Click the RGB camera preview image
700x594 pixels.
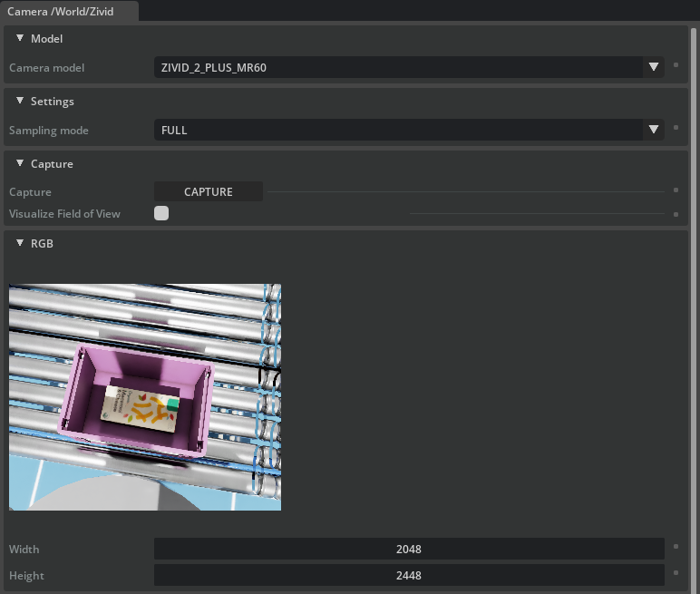[x=145, y=397]
